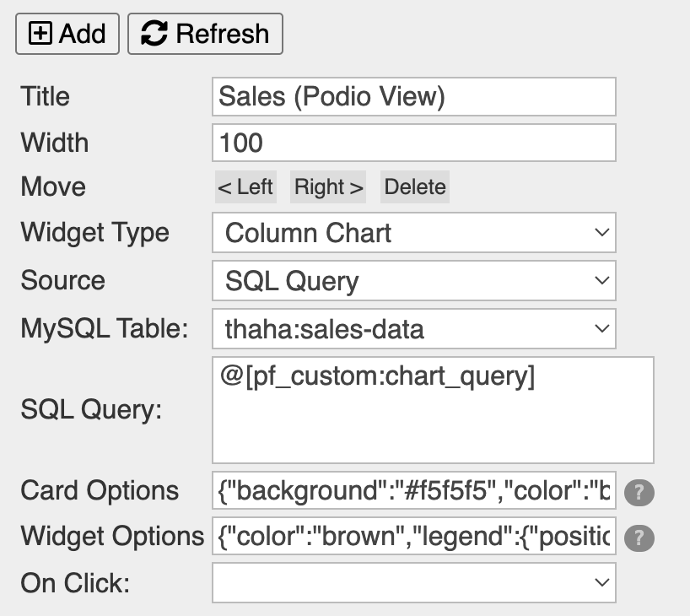Select the Card Options JSON field
This screenshot has width=690, height=616.
[413, 491]
